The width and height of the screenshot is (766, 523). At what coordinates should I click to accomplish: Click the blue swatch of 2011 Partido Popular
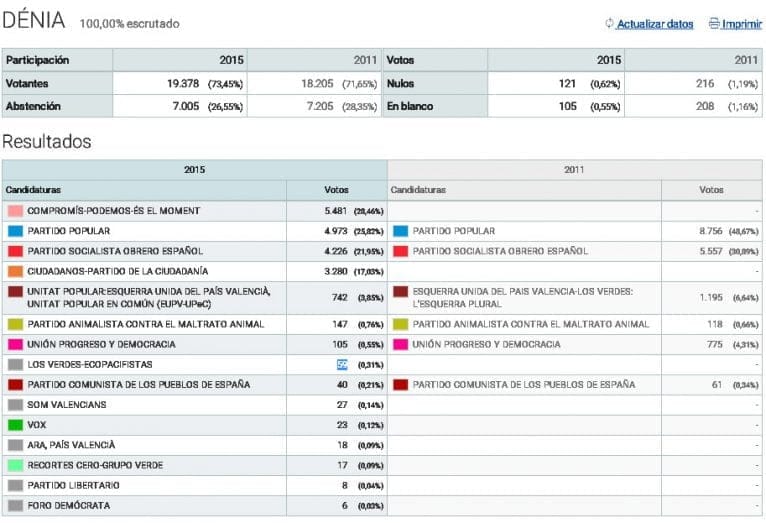coord(401,231)
